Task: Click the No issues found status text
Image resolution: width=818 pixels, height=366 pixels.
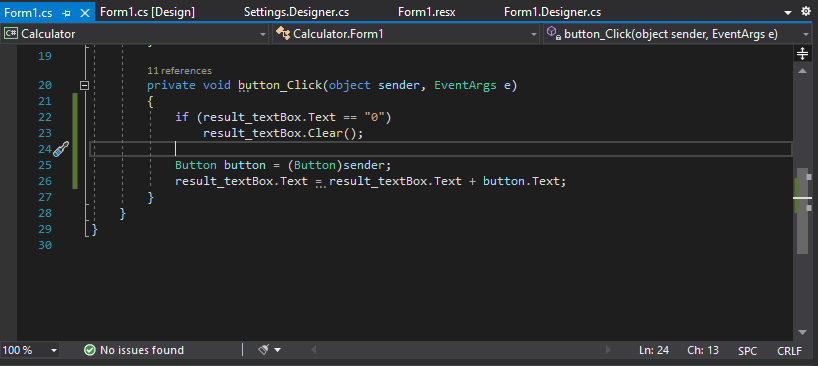Action: (141, 350)
